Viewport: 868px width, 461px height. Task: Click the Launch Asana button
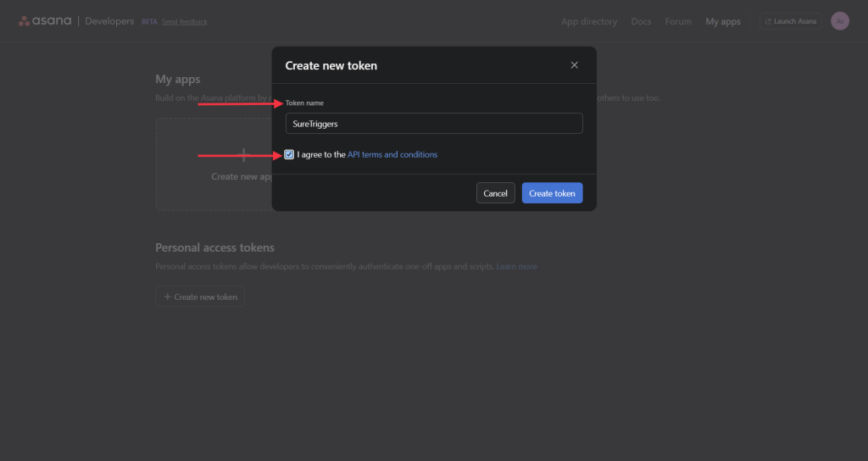(x=790, y=21)
